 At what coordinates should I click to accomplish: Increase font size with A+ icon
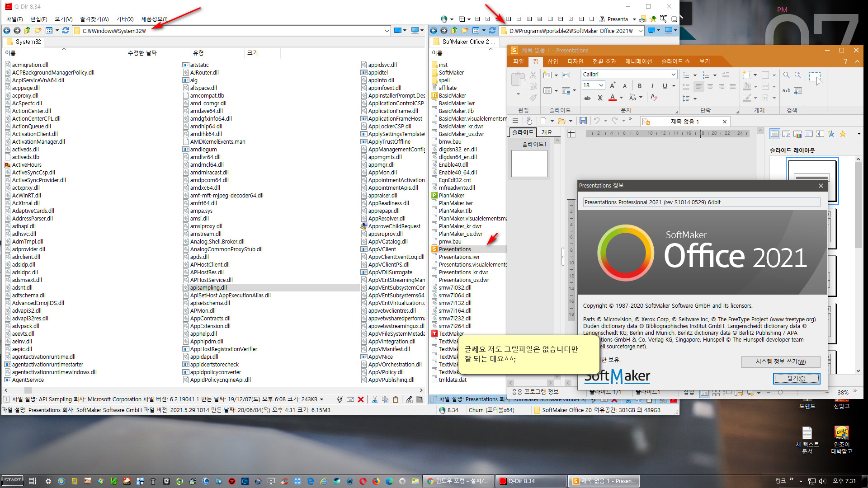[613, 86]
